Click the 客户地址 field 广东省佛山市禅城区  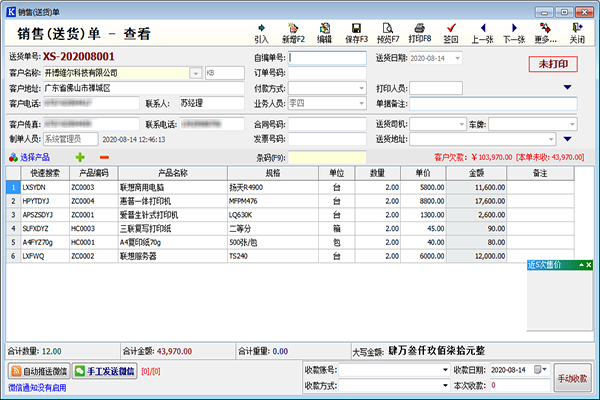coord(144,88)
